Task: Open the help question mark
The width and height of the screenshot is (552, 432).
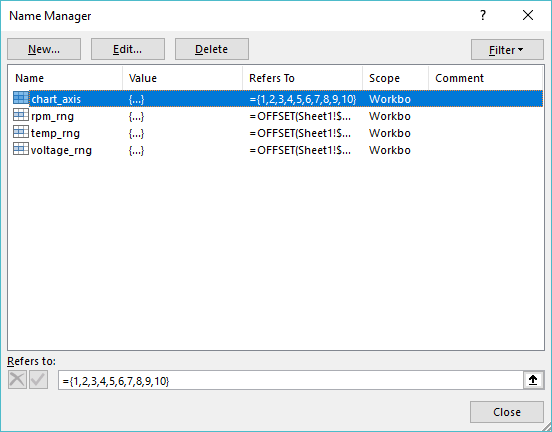Action: pyautogui.click(x=483, y=15)
